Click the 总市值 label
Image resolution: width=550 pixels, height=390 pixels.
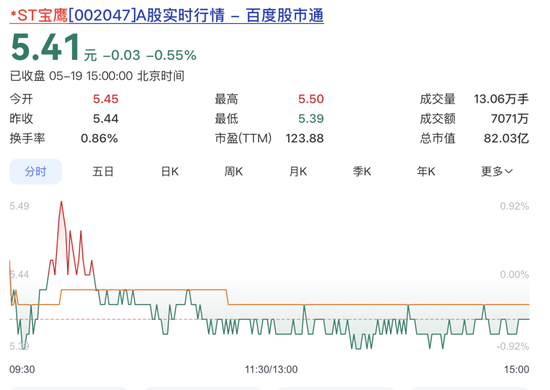[x=437, y=138]
